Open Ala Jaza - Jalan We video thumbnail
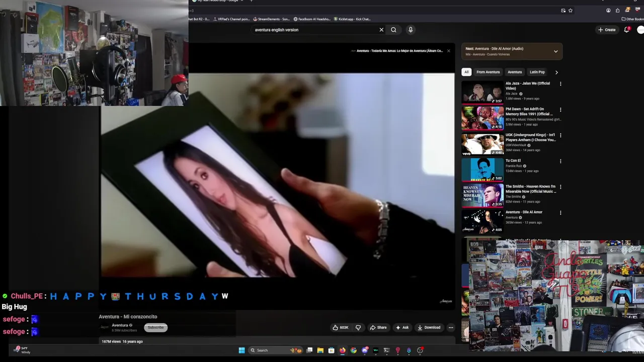This screenshot has width=644, height=362. (482, 92)
